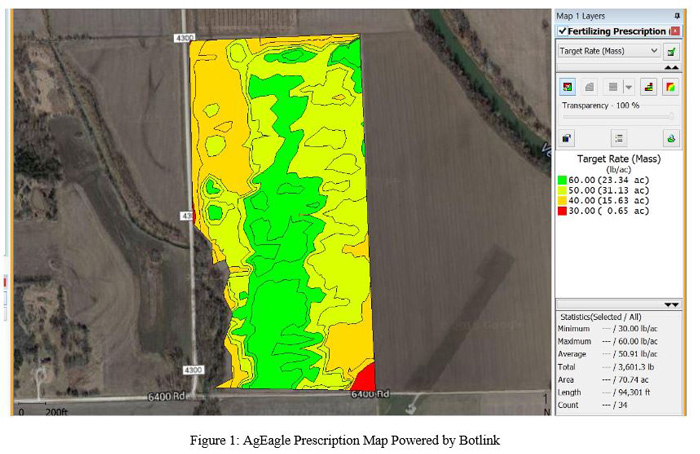Click the green 60.00 legend color swatch

(562, 180)
